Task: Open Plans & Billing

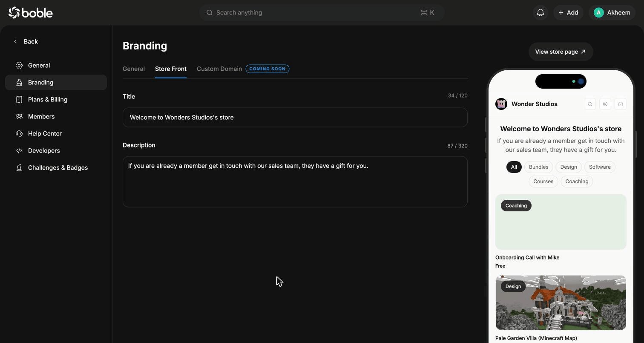Action: (x=56, y=99)
